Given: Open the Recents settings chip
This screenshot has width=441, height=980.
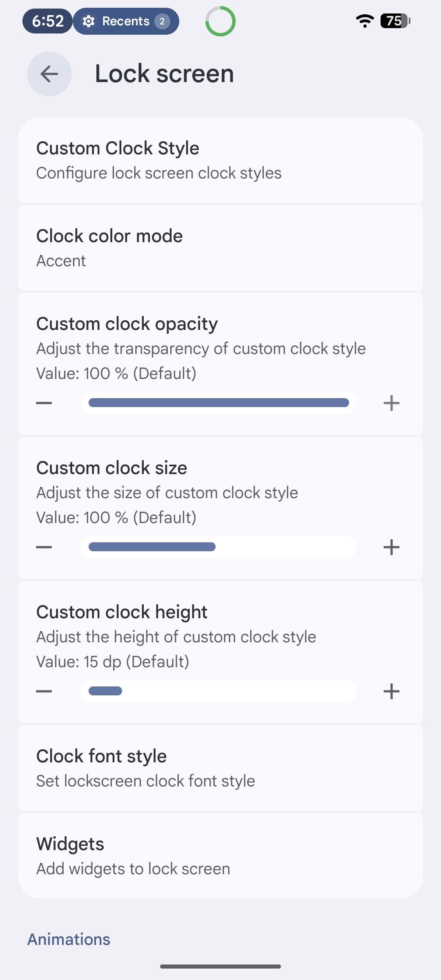Looking at the screenshot, I should [126, 21].
